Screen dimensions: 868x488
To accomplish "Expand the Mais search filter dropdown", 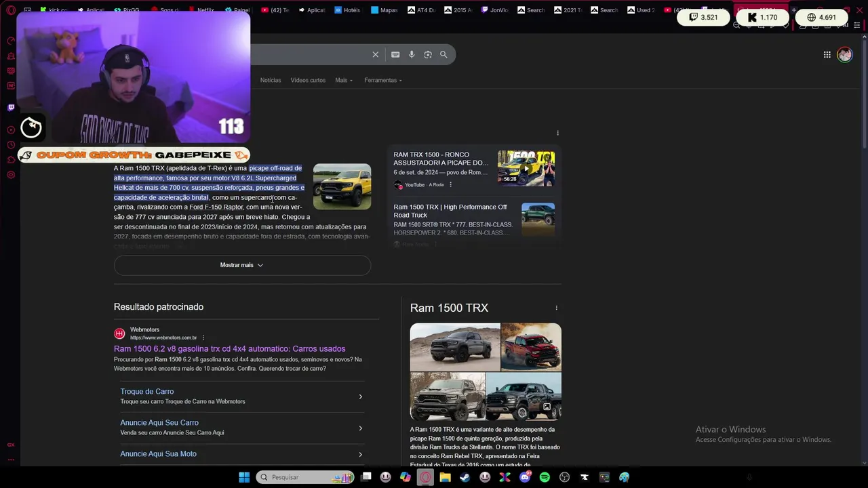I will click(344, 80).
